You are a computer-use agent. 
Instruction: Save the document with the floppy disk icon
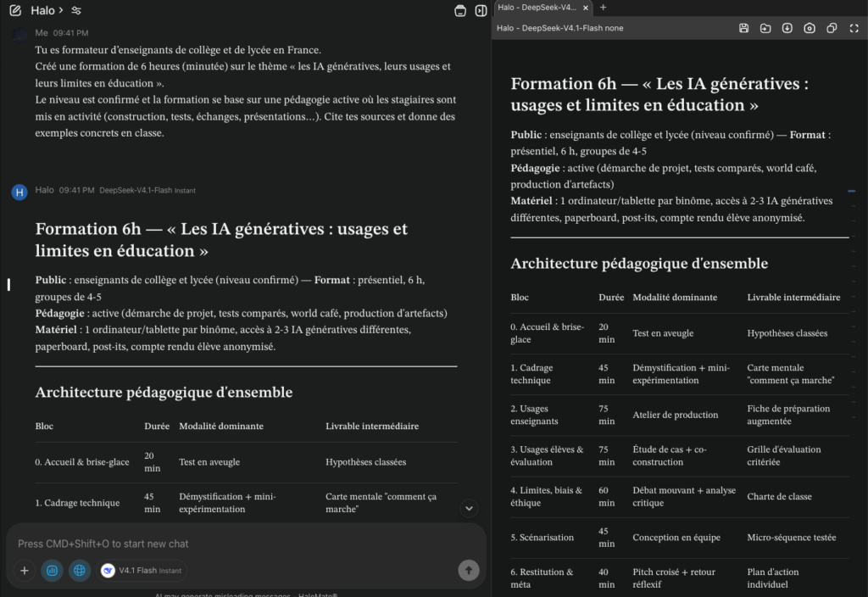744,28
